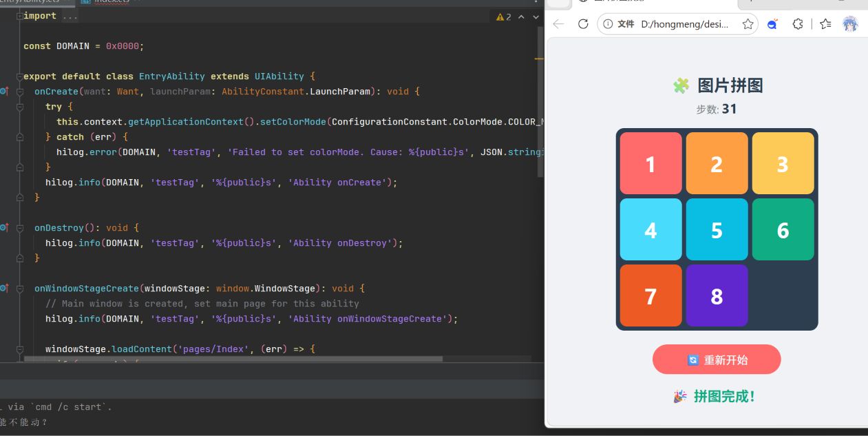The height and width of the screenshot is (436, 868).
Task: Click puzzle tile number 5
Action: (x=717, y=229)
